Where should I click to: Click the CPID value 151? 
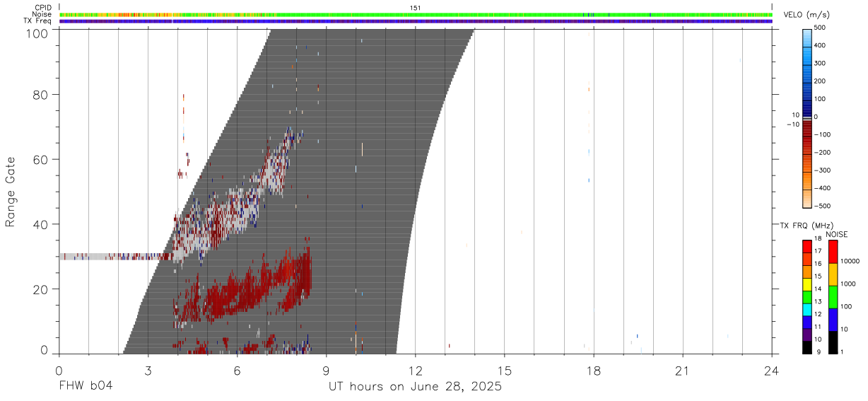click(x=416, y=8)
